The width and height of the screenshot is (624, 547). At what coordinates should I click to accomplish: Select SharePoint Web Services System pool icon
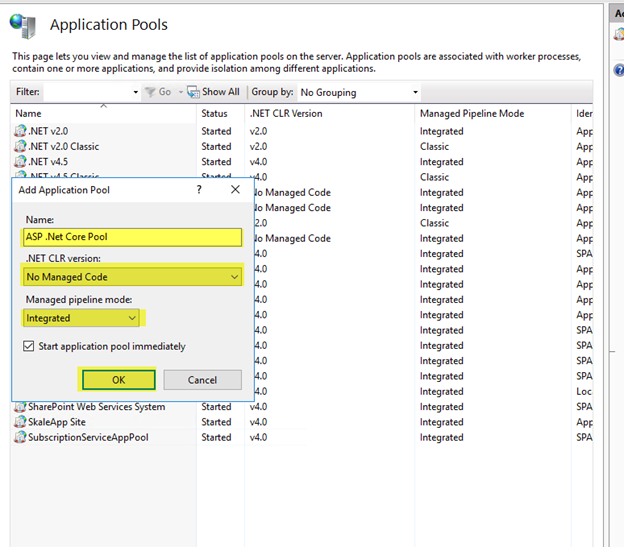coord(20,407)
